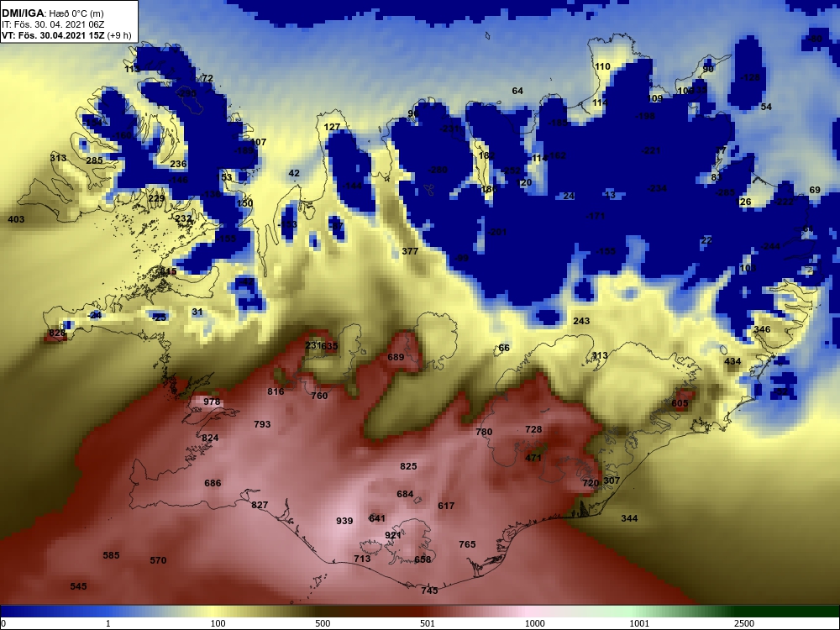The height and width of the screenshot is (630, 840).
Task: Click the initial time line 'IT: Fös. 30. 04. 2021 06Z'
Action: (x=52, y=24)
